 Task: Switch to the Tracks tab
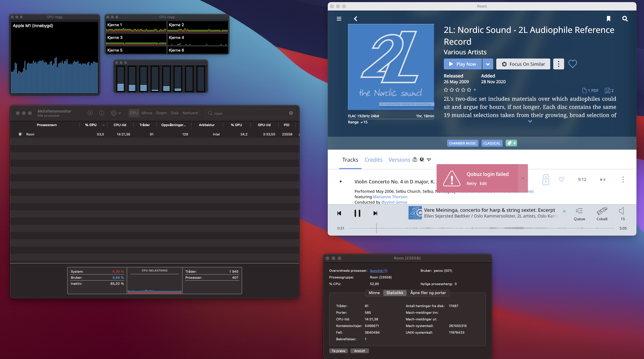pyautogui.click(x=350, y=160)
